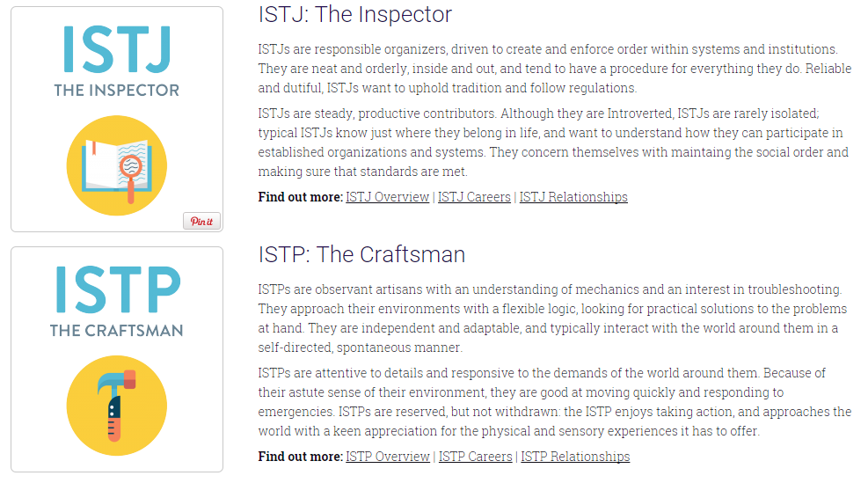
Task: Open the ISTJ Careers link
Action: click(x=474, y=197)
